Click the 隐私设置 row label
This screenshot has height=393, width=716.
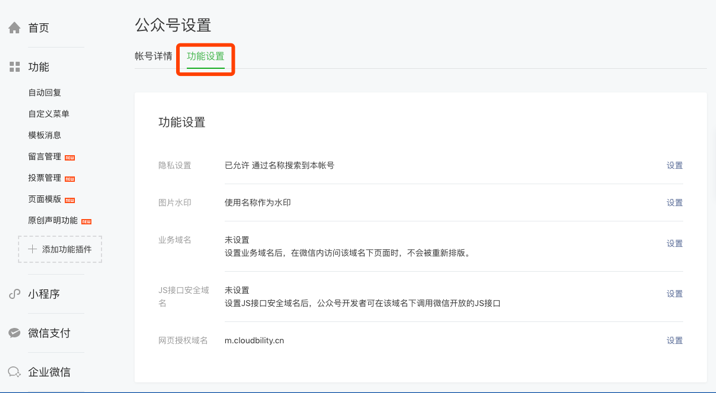(175, 165)
